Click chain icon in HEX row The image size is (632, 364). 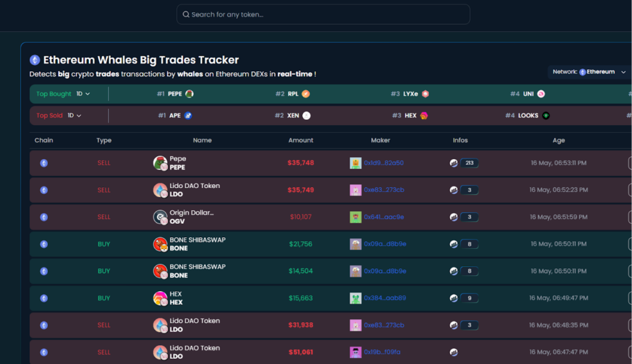[44, 298]
